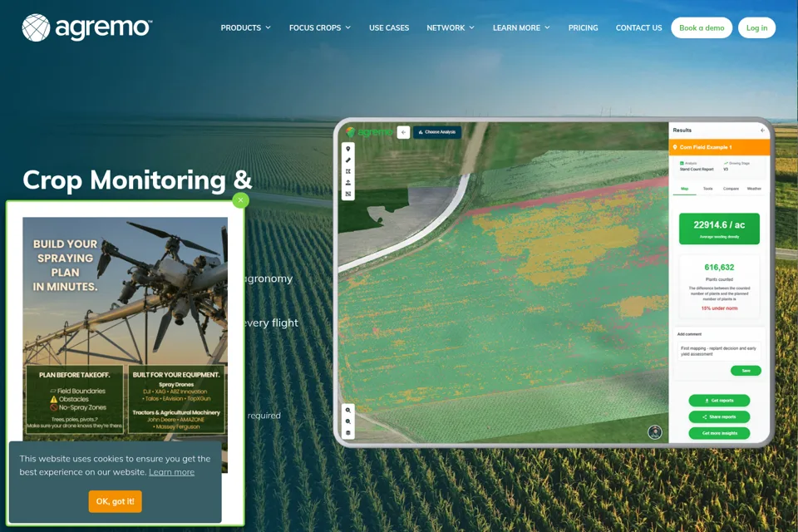Click the upload layer tool icon
Image resolution: width=798 pixels, height=532 pixels.
click(x=348, y=182)
